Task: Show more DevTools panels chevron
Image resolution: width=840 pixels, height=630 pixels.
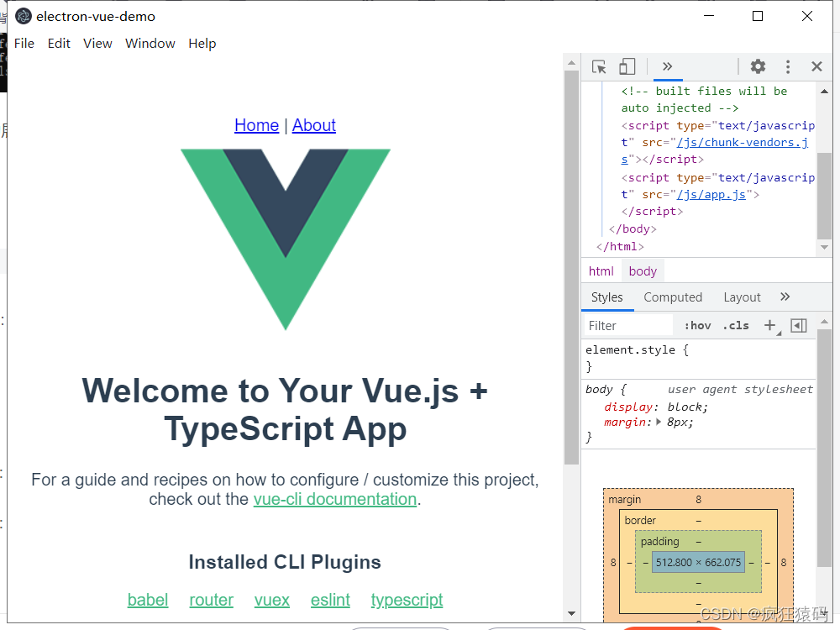Action: click(667, 66)
